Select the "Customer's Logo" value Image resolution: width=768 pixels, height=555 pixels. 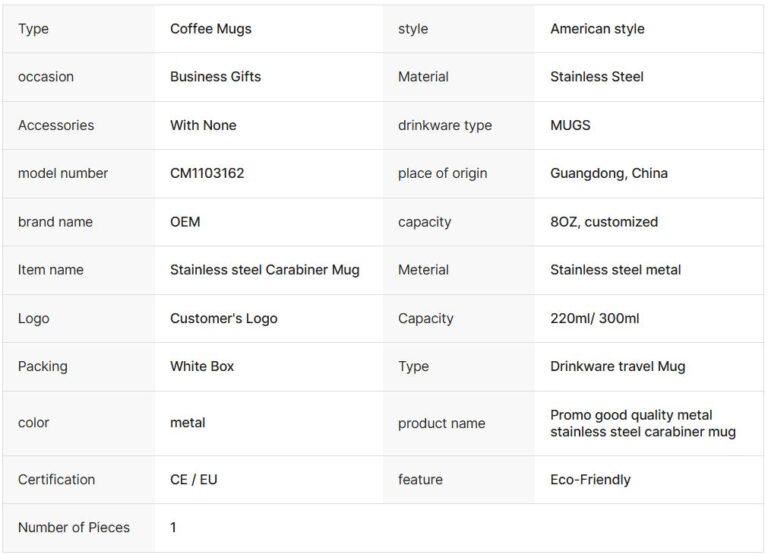224,318
